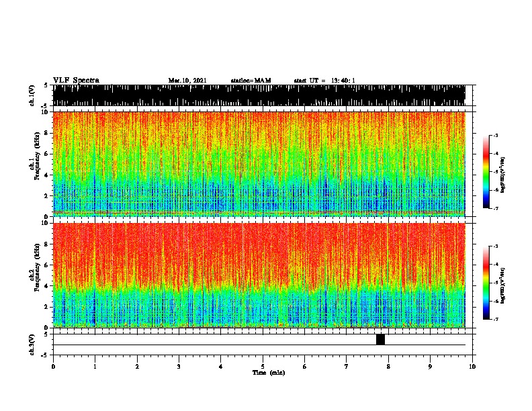
Task: Click the ch.1 color bar log(PSD) label
Action: click(503, 175)
